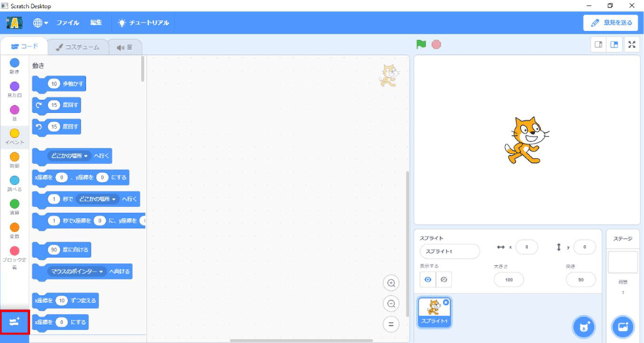Open the choose a sprite button
The image size is (644, 343).
(584, 327)
